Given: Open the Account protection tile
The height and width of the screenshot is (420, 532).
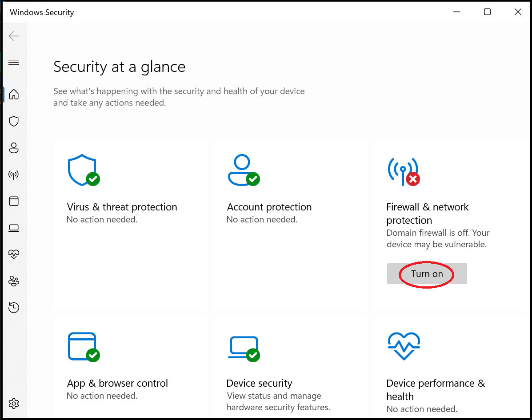Looking at the screenshot, I should tap(269, 207).
